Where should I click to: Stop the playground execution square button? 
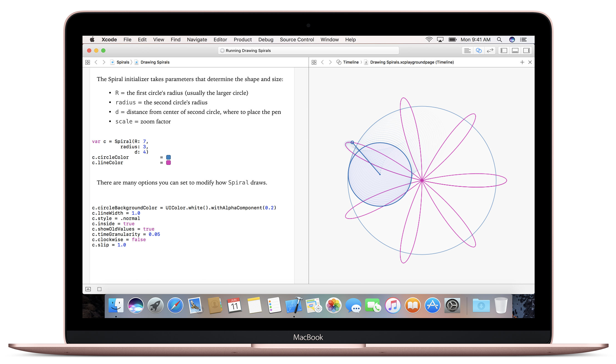click(99, 289)
